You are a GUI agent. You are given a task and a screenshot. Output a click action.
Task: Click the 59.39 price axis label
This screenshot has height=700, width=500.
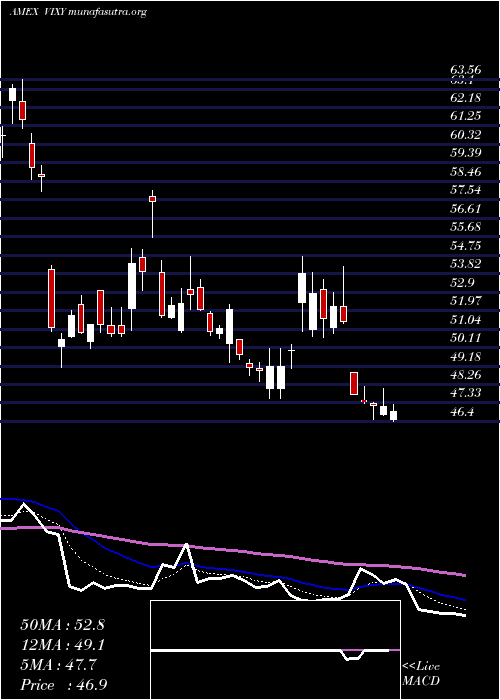466,153
